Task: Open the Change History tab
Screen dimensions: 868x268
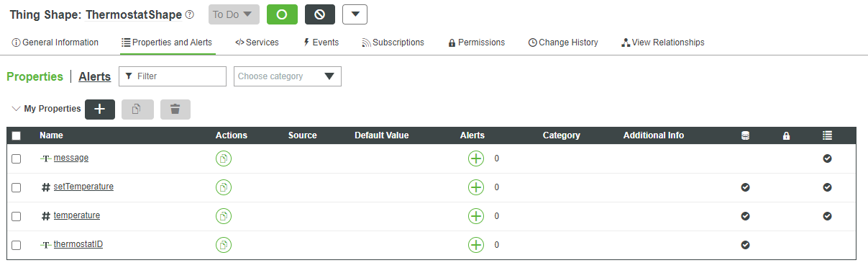Action: [x=563, y=43]
